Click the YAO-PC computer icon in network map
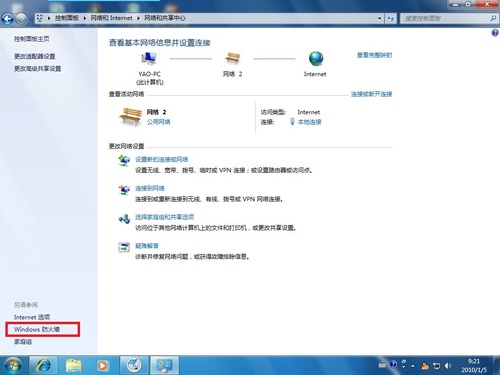Image resolution: width=500 pixels, height=375 pixels. (x=149, y=59)
